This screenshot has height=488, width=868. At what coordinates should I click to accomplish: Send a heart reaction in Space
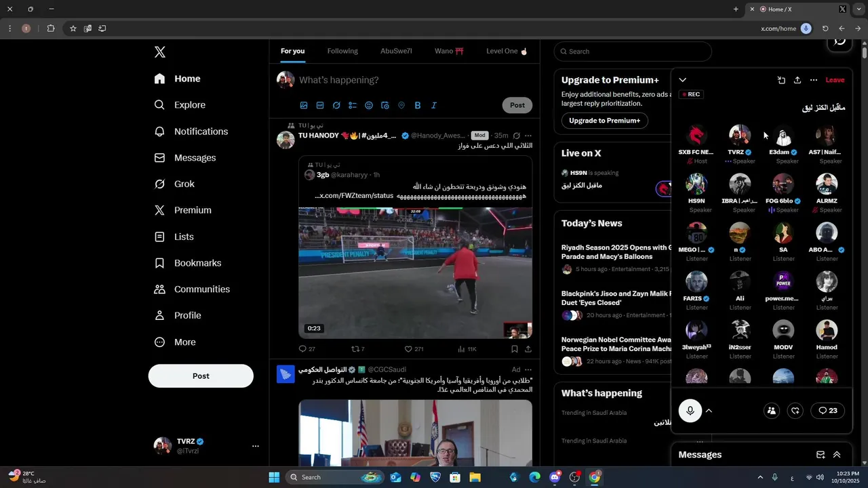tap(796, 411)
